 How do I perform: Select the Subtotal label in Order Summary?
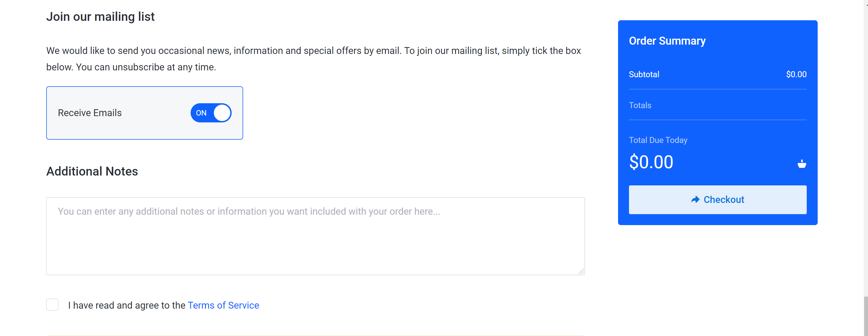click(x=644, y=74)
